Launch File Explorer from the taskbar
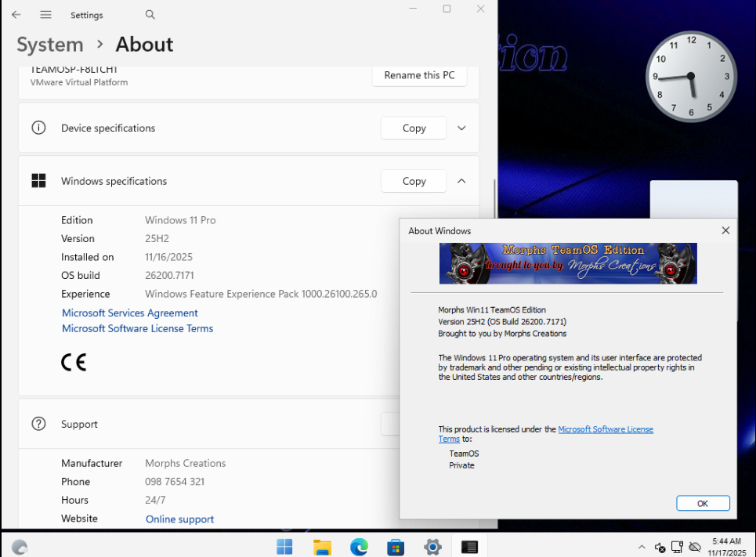 click(322, 547)
